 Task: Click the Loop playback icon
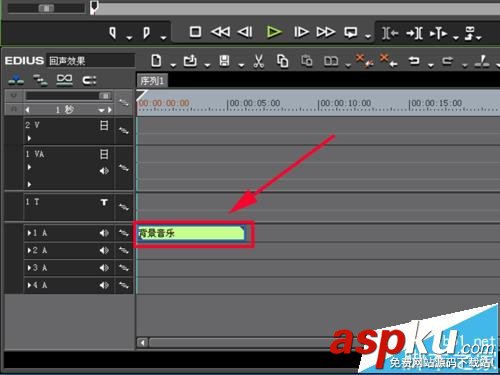point(351,33)
